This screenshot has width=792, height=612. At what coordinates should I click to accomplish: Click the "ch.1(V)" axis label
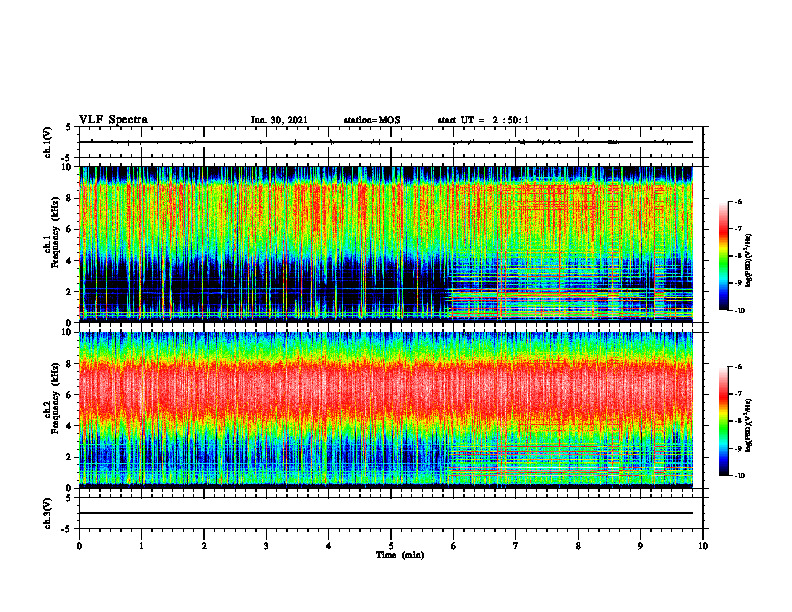[x=48, y=142]
